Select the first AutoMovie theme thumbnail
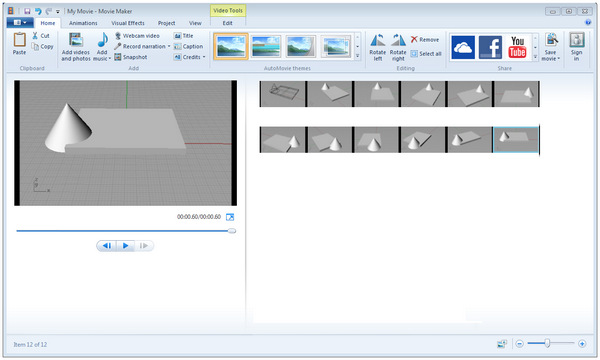Viewport: 600px width, 360px height. [231, 46]
